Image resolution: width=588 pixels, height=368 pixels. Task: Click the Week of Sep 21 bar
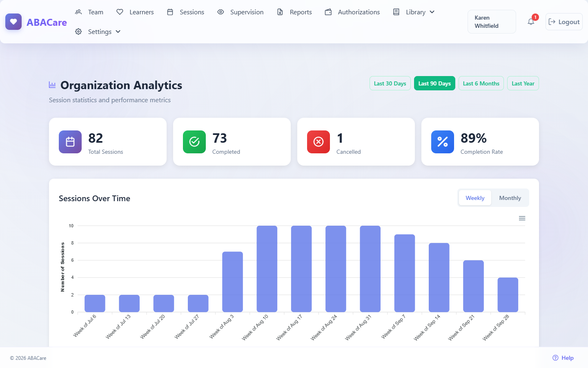tap(474, 286)
